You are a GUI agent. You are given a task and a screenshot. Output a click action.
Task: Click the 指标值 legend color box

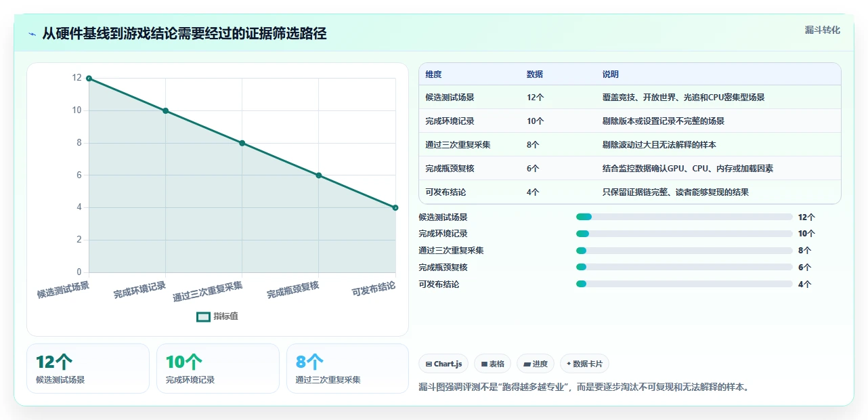tap(203, 316)
